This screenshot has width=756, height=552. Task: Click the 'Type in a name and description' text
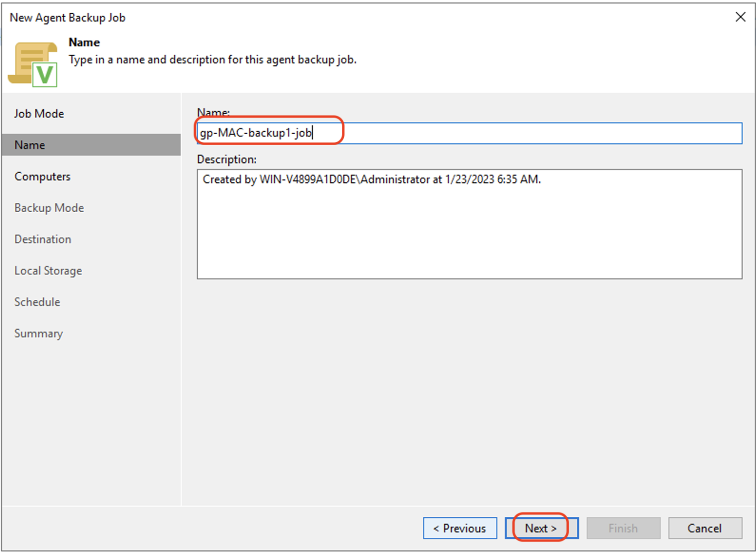[213, 60]
